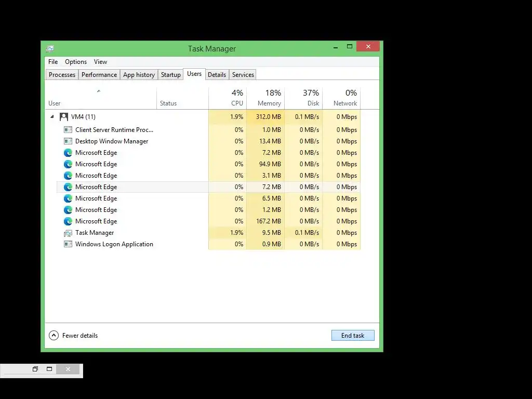Click the 0.9 MB memory cell

click(x=265, y=244)
